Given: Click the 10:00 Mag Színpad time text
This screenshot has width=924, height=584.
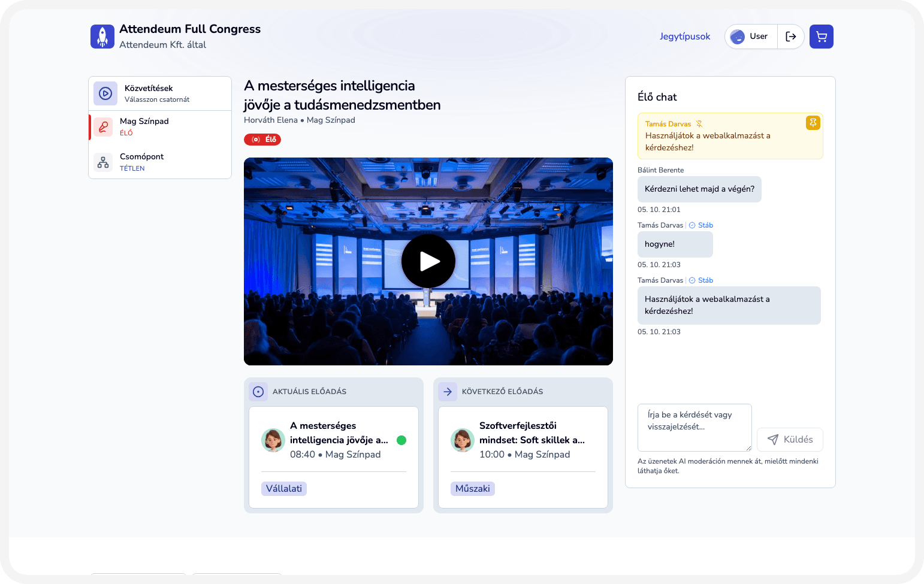Looking at the screenshot, I should pos(525,455).
